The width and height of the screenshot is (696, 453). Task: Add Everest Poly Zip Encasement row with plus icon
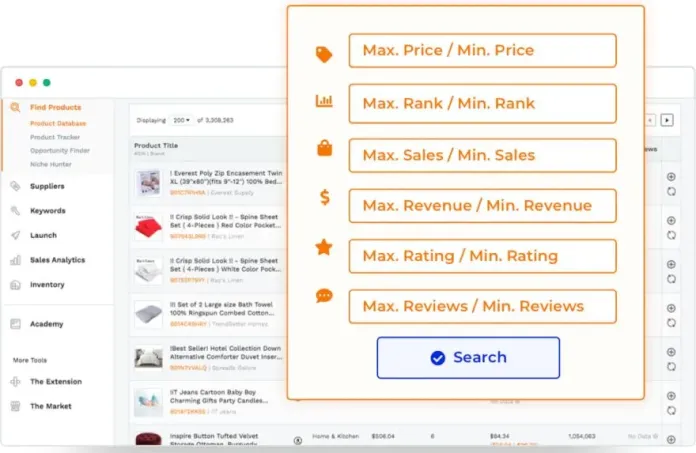(671, 177)
